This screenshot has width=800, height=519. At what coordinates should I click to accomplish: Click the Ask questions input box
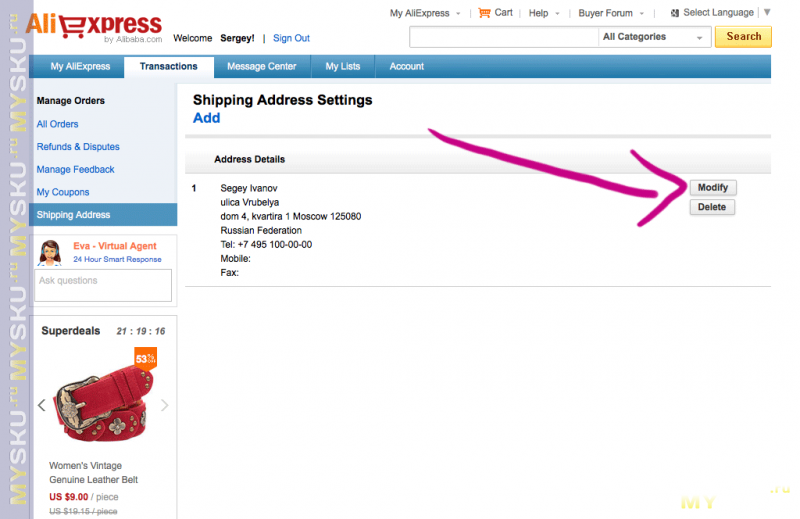pyautogui.click(x=104, y=285)
